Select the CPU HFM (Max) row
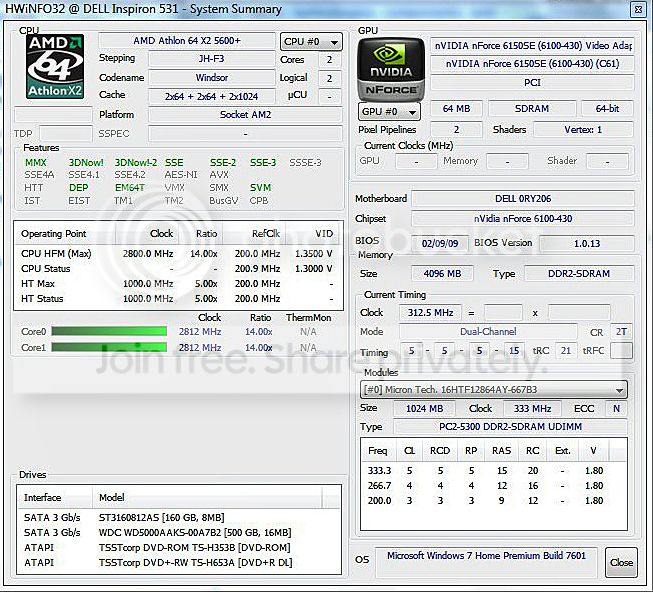Screen dimensions: 653x592 (178, 254)
